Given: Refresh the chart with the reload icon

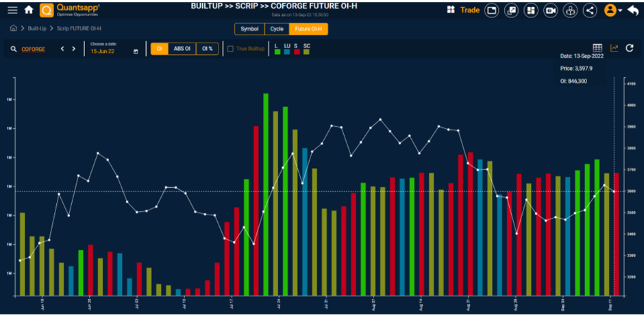Looking at the screenshot, I should (x=630, y=48).
